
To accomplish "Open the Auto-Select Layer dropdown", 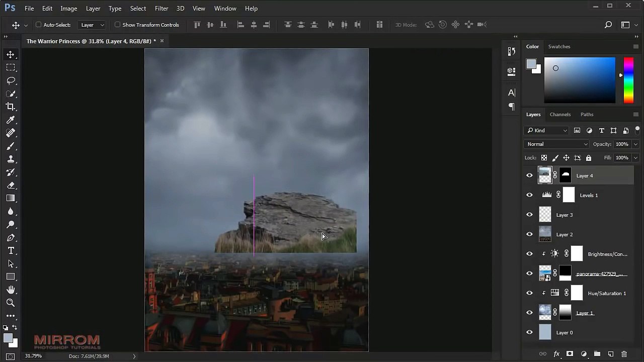I will pos(93,25).
